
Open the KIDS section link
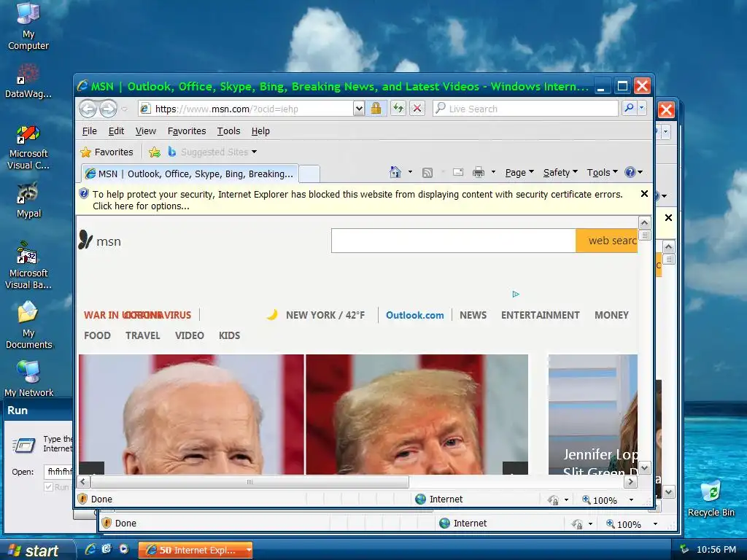[229, 335]
